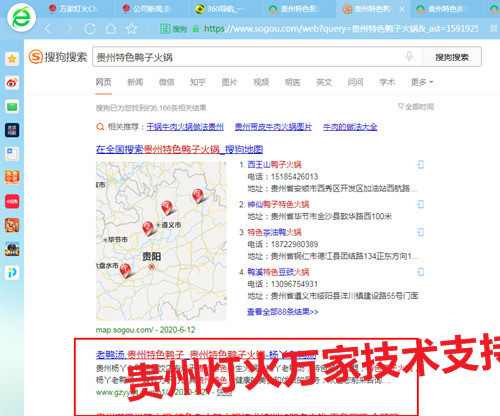Open 贵州带皮牛肉火锅图片 related link
Viewport: 500px width, 416px height.
(x=273, y=127)
